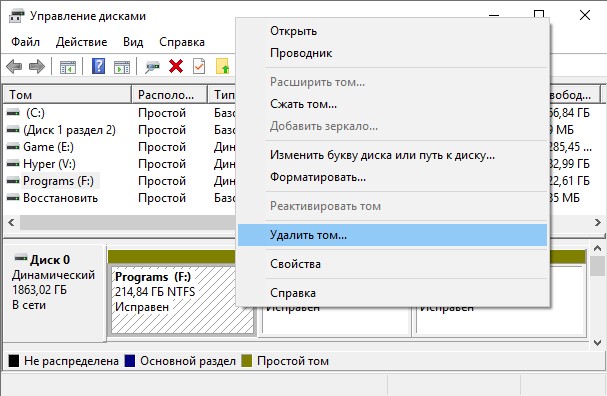Toggle console tree pane toolbar icon
The height and width of the screenshot is (396, 607).
click(x=68, y=67)
